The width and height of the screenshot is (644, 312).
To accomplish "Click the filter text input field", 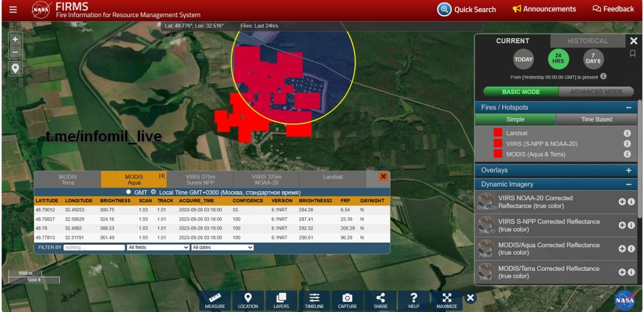I will [x=94, y=248].
